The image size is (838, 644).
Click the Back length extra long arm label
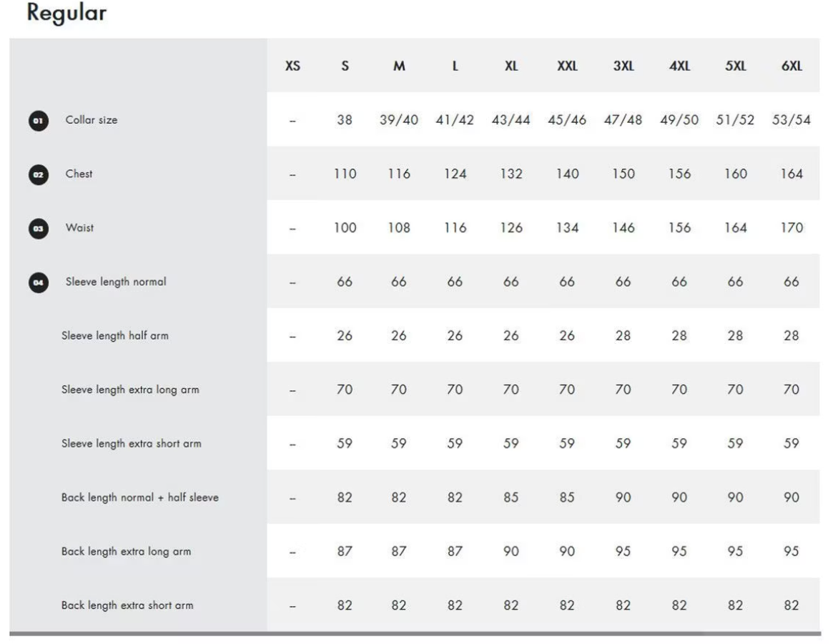[x=126, y=552]
